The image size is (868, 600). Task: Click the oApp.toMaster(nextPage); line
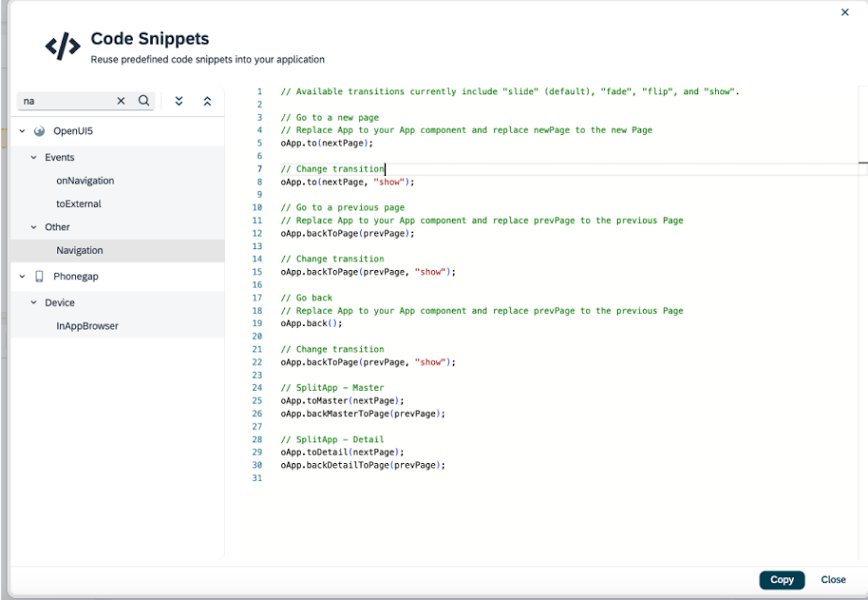point(342,400)
